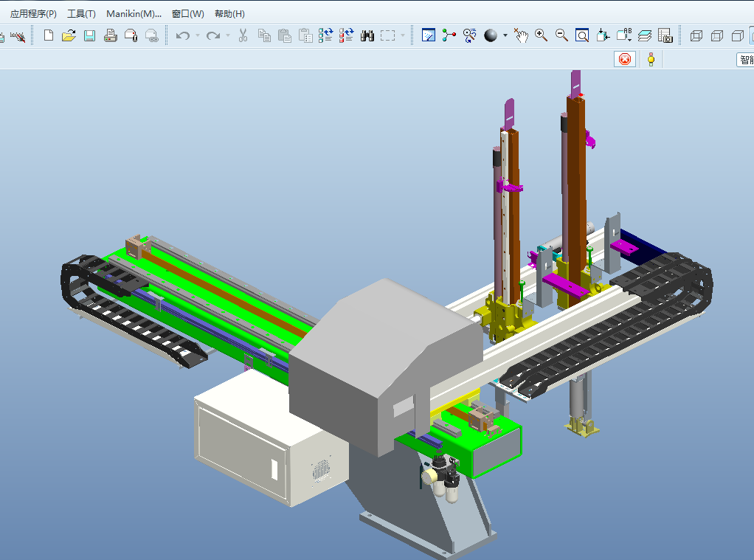Viewport: 754px width, 560px height.
Task: Click the New file icon
Action: pos(49,35)
